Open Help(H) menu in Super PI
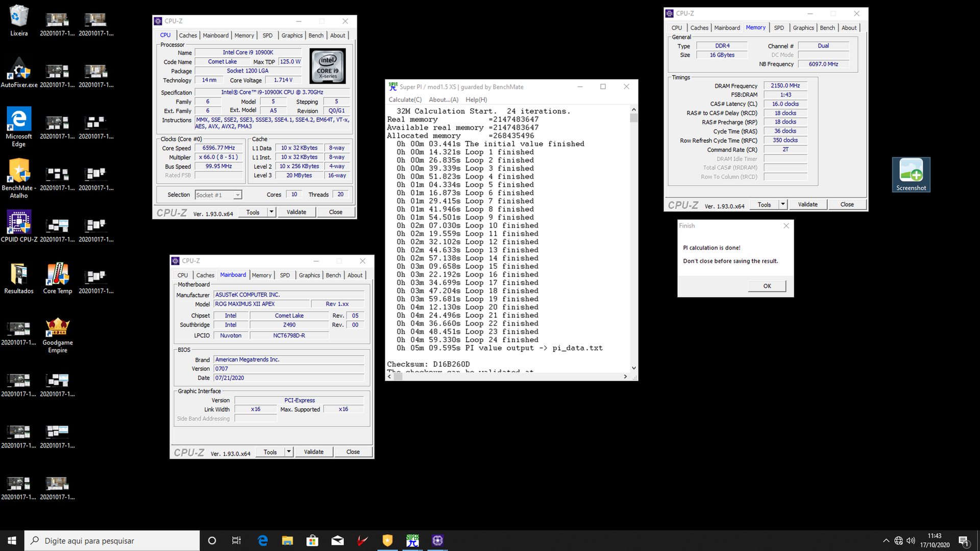This screenshot has height=551, width=980. click(476, 100)
